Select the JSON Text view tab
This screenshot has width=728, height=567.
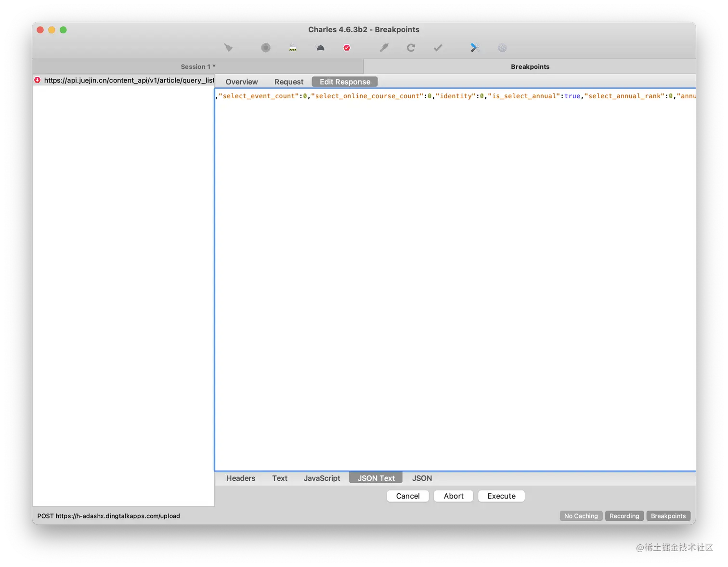376,478
